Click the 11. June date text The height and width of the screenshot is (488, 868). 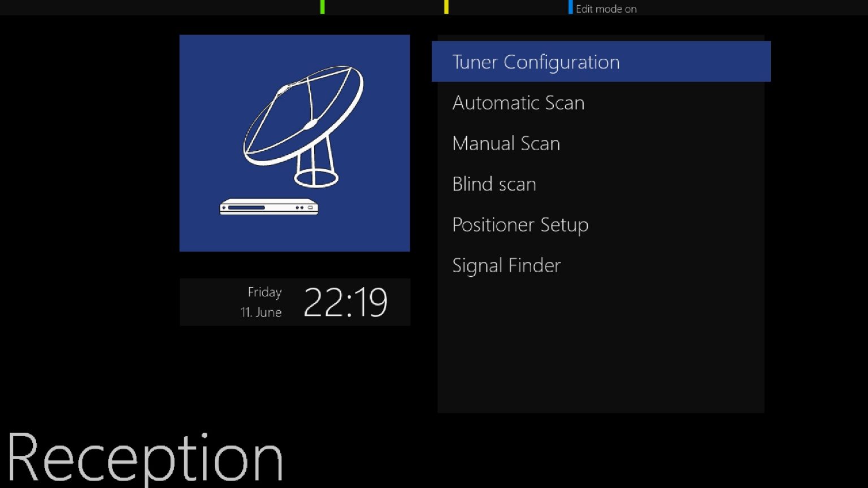261,312
